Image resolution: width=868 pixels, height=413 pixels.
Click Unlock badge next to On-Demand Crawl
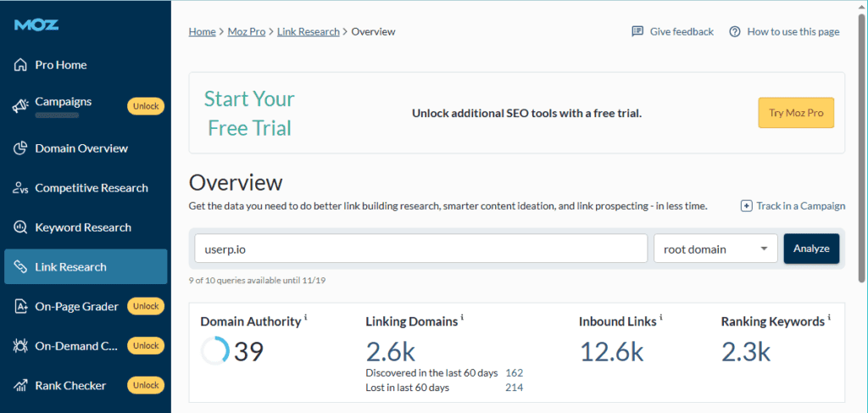tap(146, 345)
